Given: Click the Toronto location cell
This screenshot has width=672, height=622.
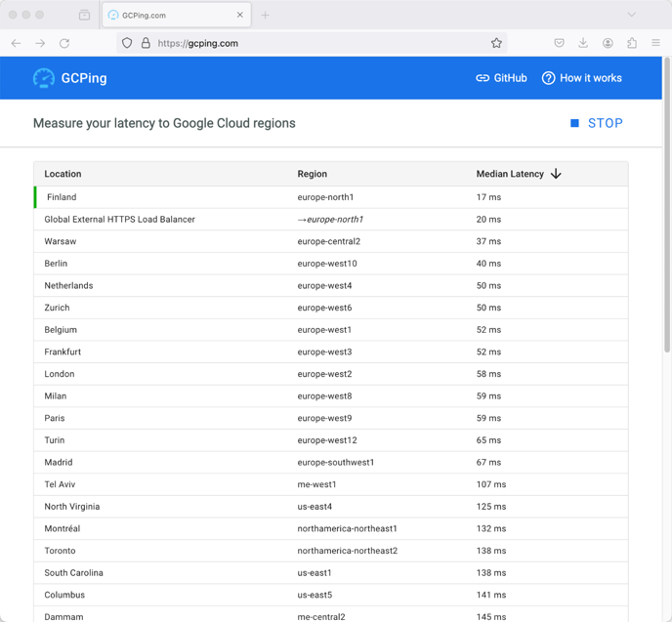Looking at the screenshot, I should (x=60, y=551).
